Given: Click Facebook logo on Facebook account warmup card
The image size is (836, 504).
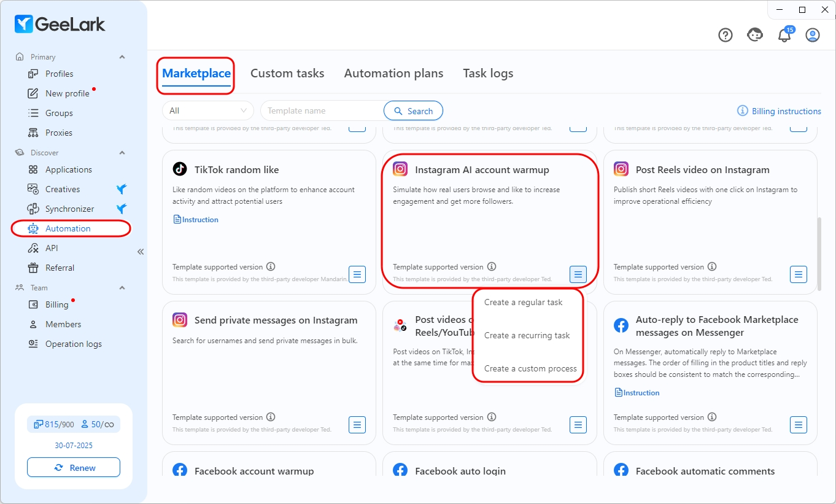Looking at the screenshot, I should click(180, 470).
